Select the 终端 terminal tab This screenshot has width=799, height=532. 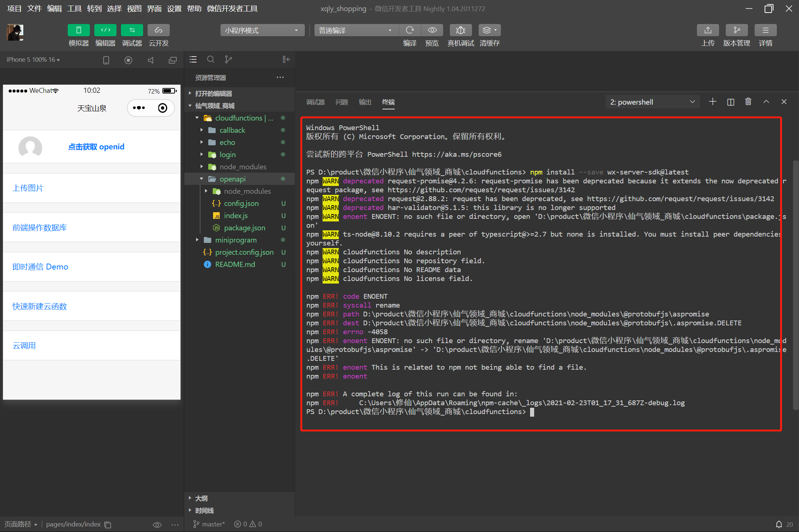(388, 102)
